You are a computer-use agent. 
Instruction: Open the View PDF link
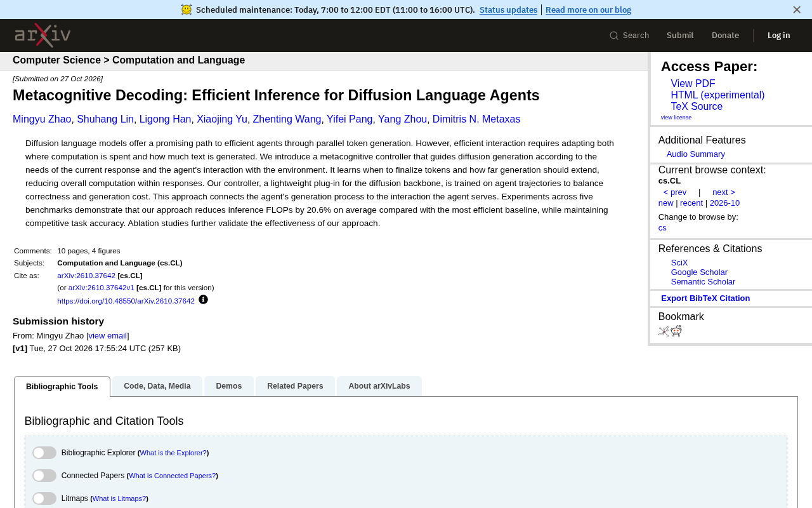(693, 84)
